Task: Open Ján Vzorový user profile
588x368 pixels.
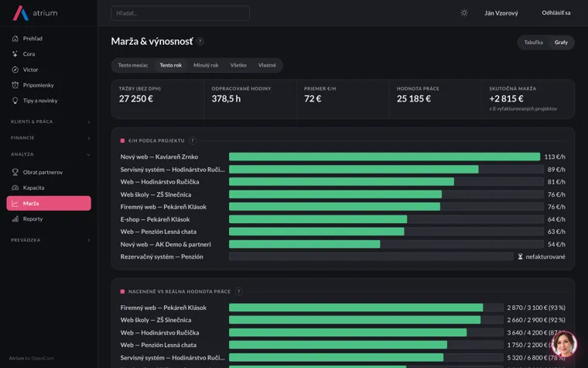Action: pos(501,13)
